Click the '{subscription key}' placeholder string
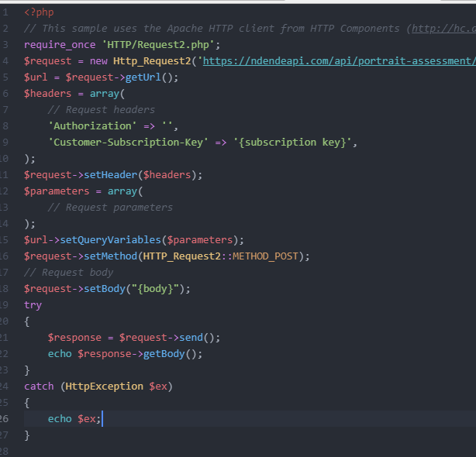This screenshot has height=457, width=476. point(295,142)
